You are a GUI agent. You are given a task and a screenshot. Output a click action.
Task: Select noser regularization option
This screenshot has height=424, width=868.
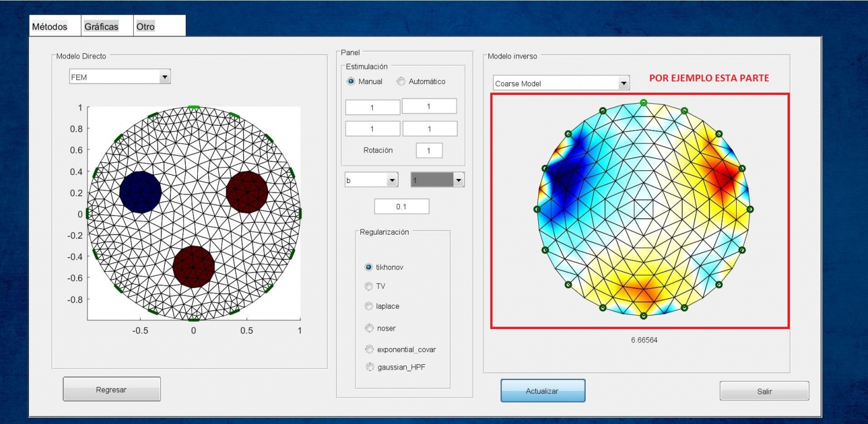click(x=369, y=328)
